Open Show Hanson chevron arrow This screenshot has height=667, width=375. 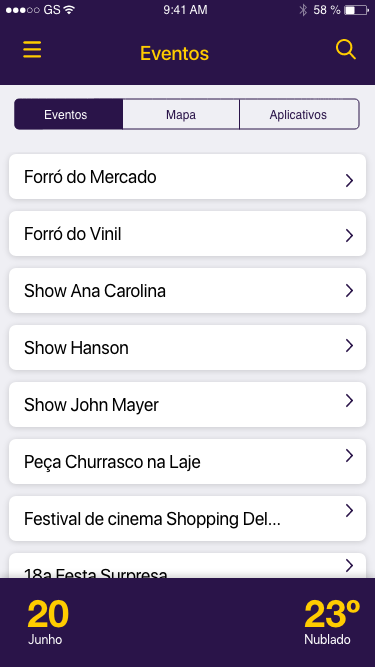tap(349, 346)
